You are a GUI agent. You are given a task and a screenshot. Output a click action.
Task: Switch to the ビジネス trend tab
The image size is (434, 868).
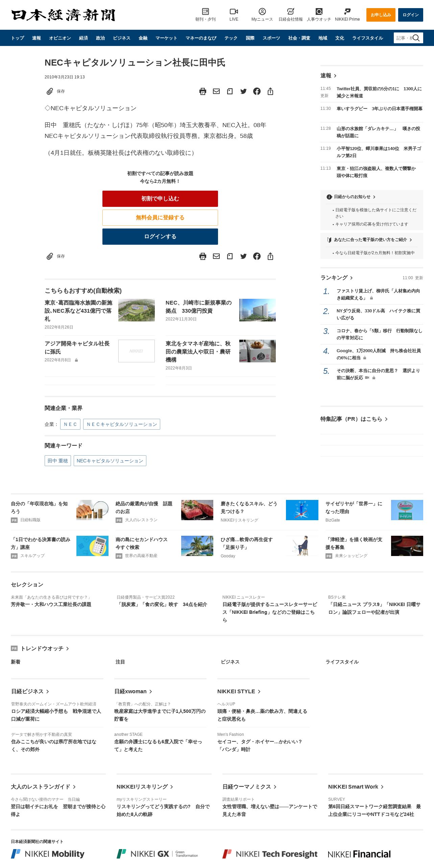230,662
